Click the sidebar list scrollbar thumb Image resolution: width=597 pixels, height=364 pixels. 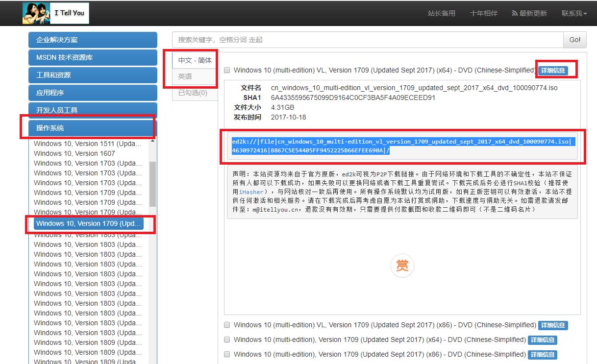(152, 184)
